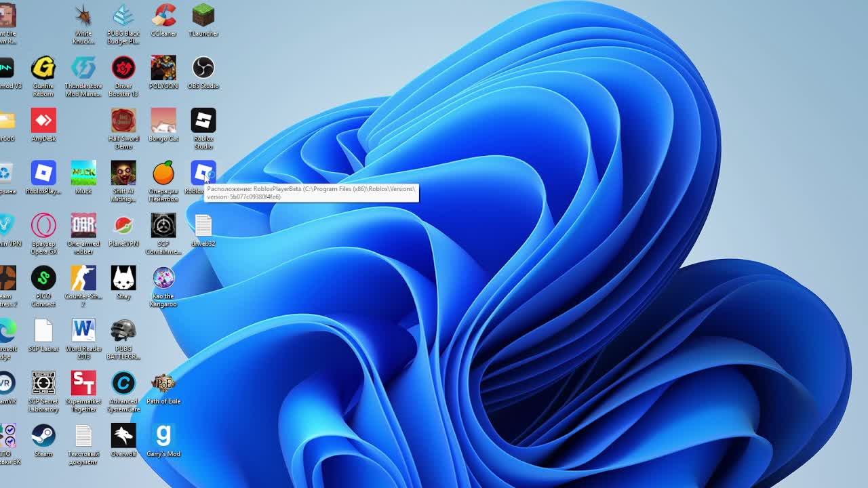Select the White Knuckle desktop icon
The image size is (868, 488).
[83, 24]
